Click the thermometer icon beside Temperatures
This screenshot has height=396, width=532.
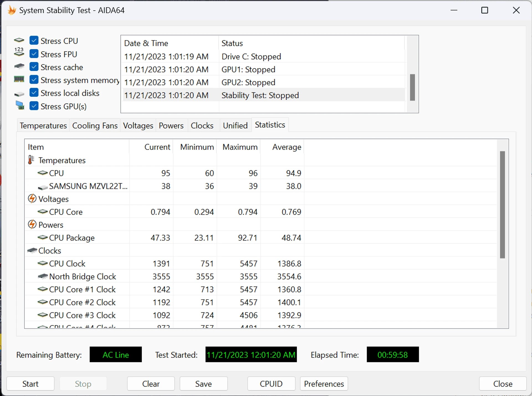point(31,160)
